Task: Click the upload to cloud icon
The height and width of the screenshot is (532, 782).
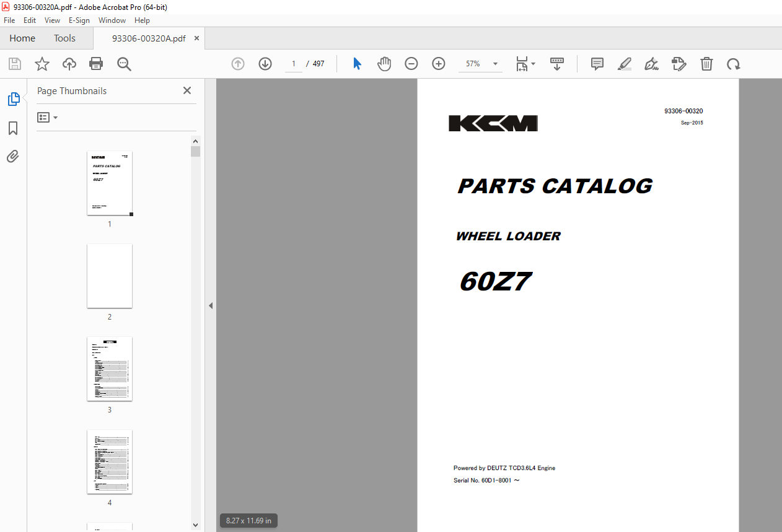Action: pos(69,64)
